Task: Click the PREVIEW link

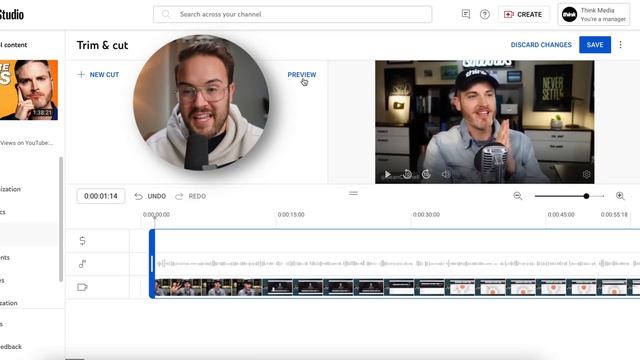Action: point(302,74)
